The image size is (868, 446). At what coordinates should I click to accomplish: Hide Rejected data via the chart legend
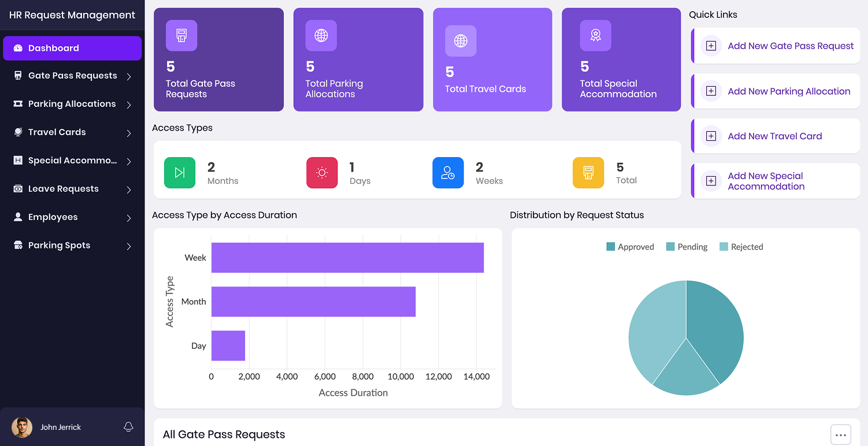[x=741, y=247]
